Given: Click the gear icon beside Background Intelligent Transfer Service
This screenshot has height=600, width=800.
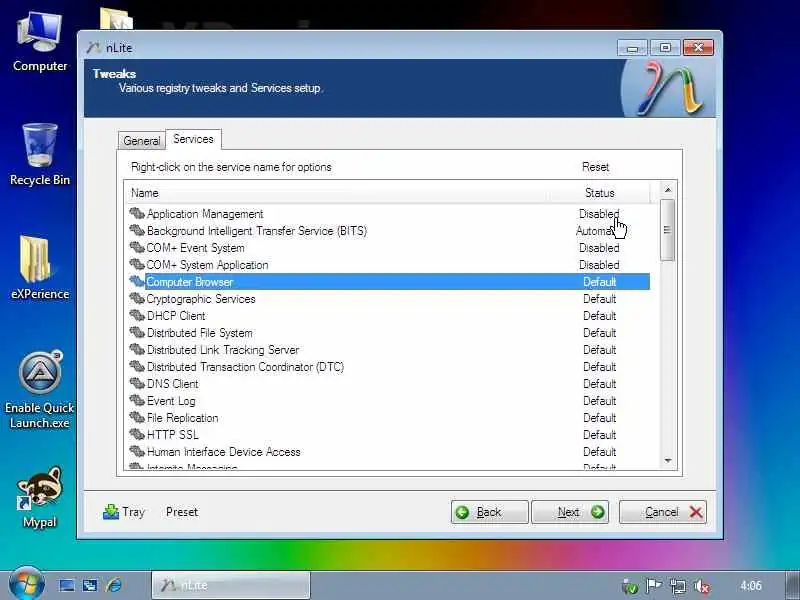Looking at the screenshot, I should pyautogui.click(x=137, y=230).
